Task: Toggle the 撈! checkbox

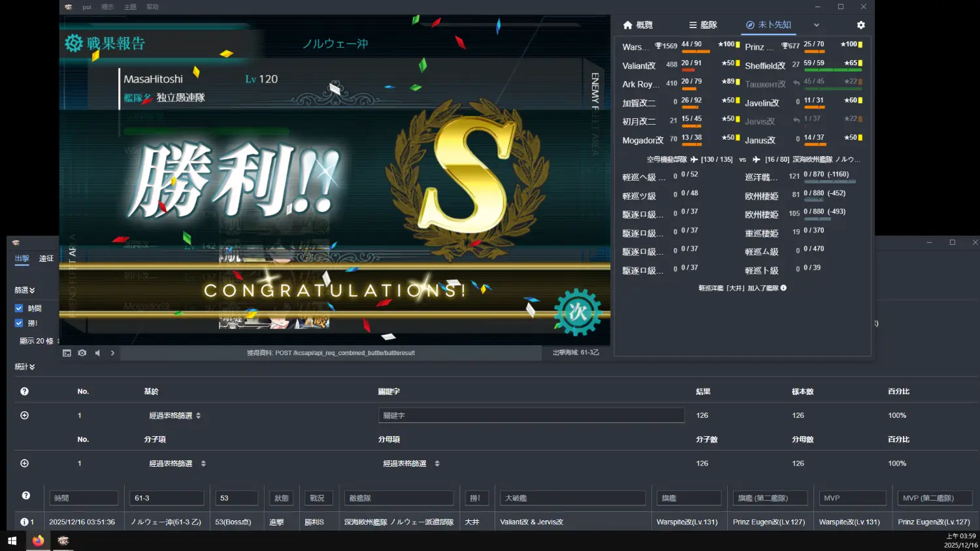Action: 19,323
